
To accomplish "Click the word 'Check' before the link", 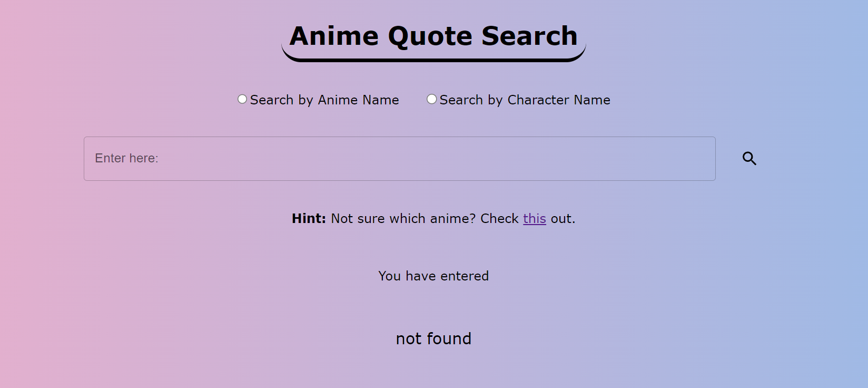I will point(499,218).
